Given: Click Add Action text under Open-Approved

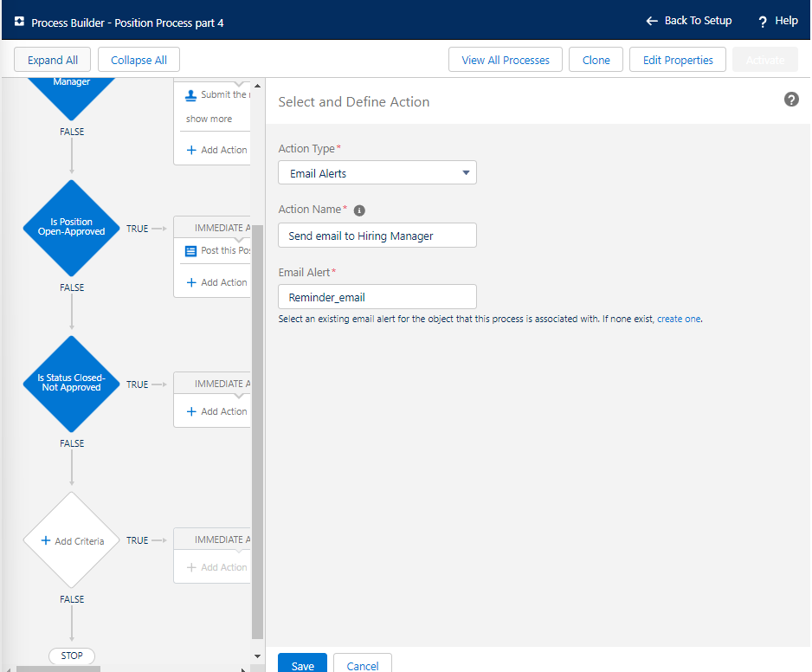Looking at the screenshot, I should coord(223,282).
